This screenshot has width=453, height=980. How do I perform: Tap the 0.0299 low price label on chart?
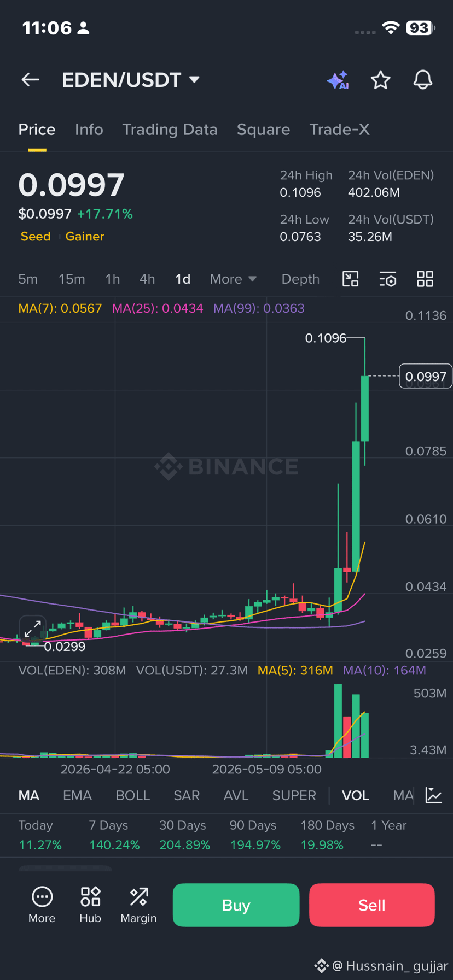(65, 647)
